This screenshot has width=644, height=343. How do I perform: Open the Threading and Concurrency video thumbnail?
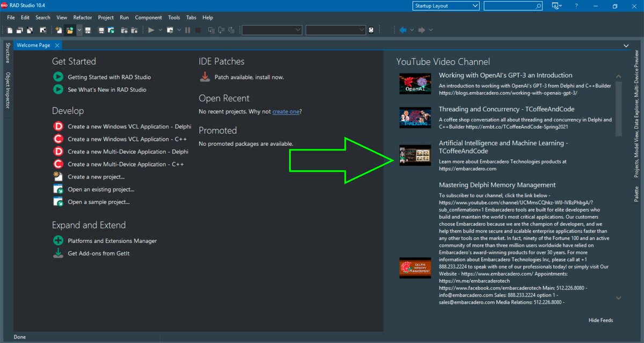point(415,117)
